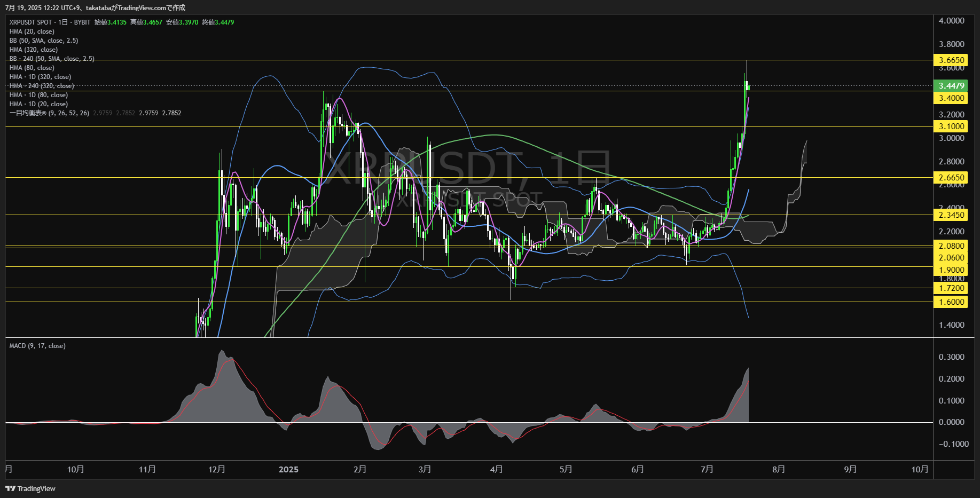Select the yellow 3.6650 price line label
Viewport: 980px width, 498px height.
pos(951,60)
